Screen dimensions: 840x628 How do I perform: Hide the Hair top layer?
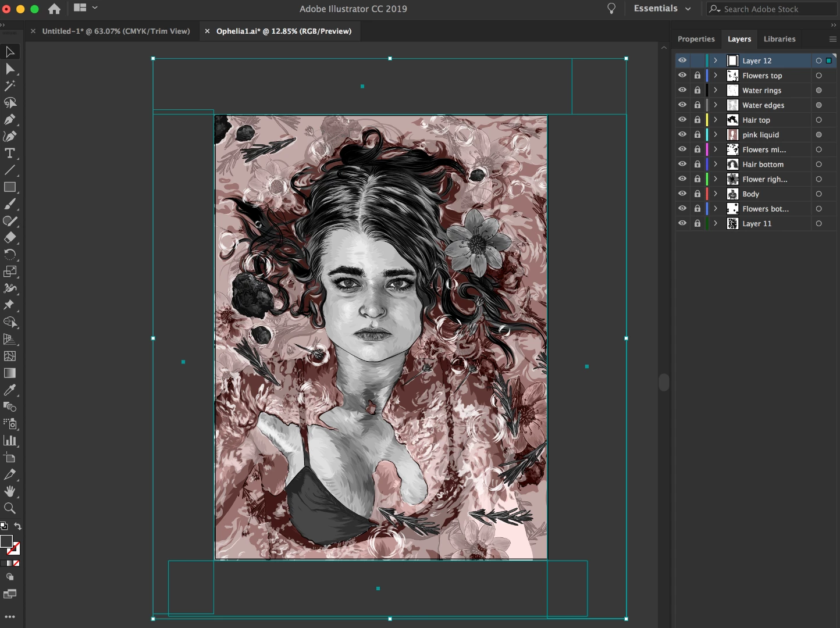click(682, 120)
